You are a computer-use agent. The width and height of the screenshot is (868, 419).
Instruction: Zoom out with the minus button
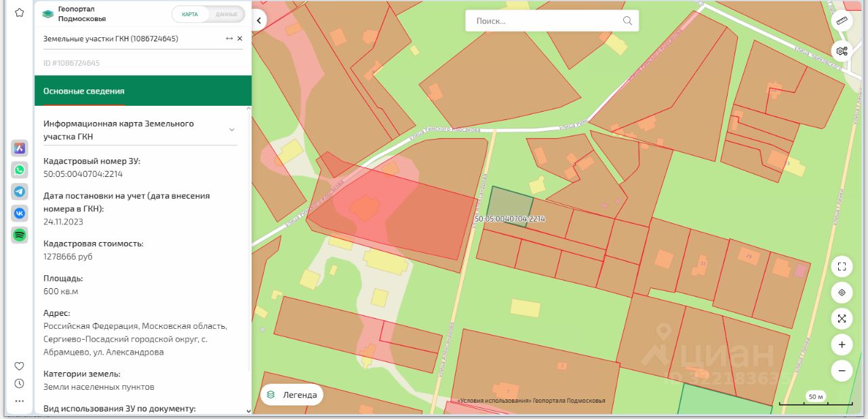tap(842, 371)
